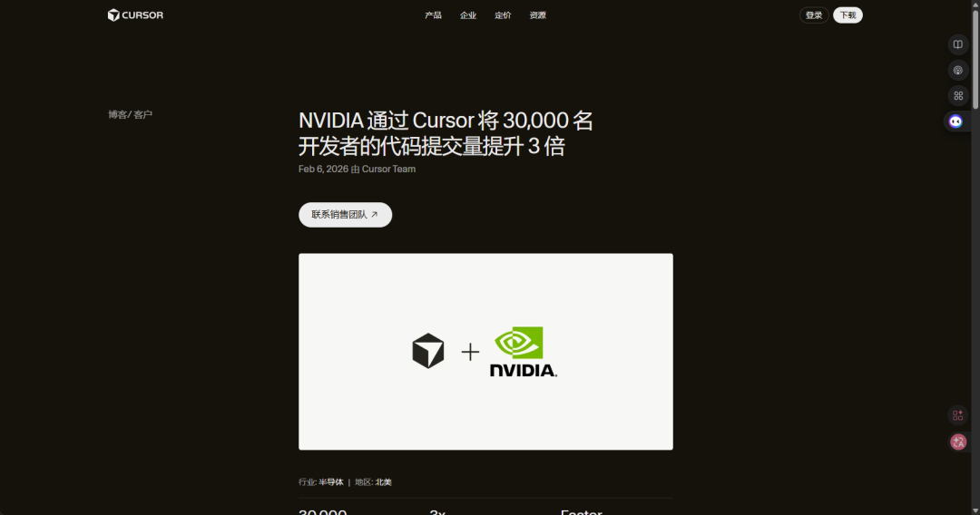Viewport: 980px width, 515px height.
Task: Click the 登录 login button
Action: pyautogui.click(x=814, y=15)
